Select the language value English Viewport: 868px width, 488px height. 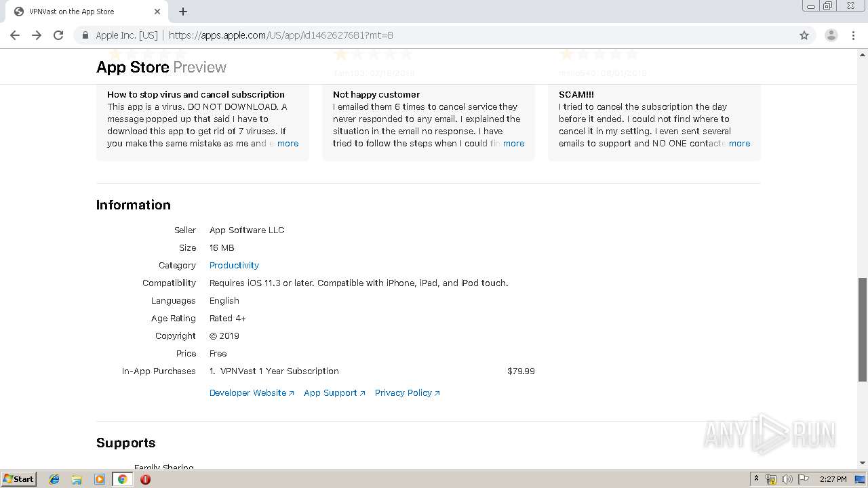(x=224, y=300)
